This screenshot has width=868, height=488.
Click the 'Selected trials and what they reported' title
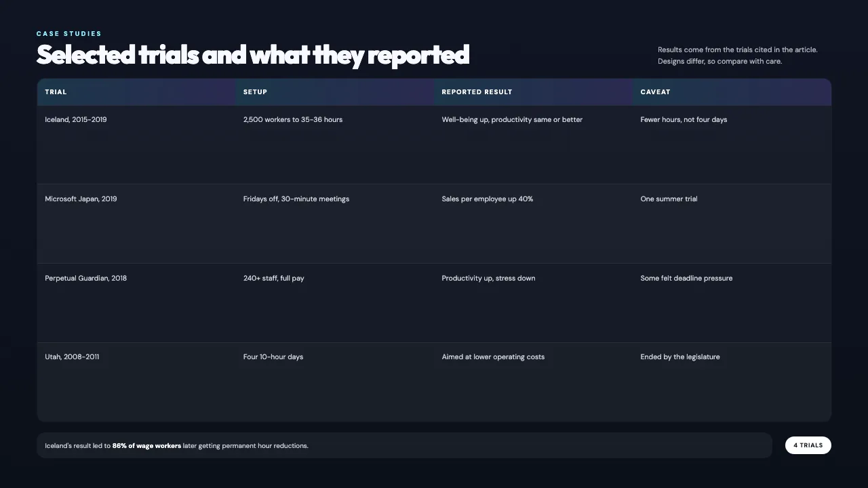tap(253, 55)
